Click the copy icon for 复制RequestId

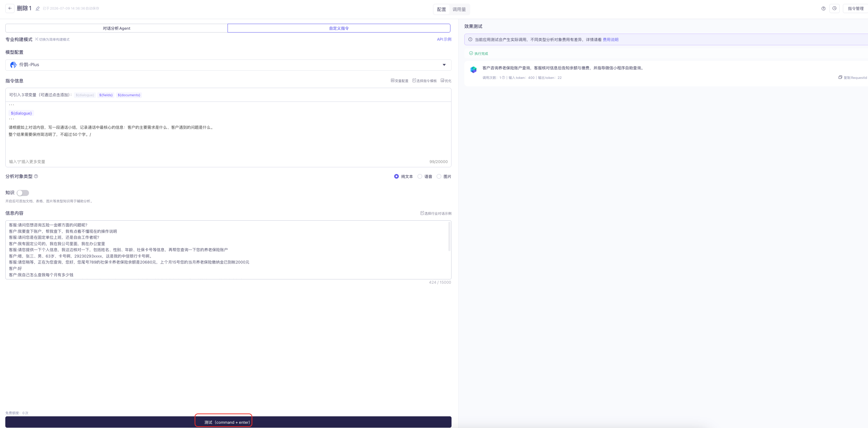[x=840, y=77]
